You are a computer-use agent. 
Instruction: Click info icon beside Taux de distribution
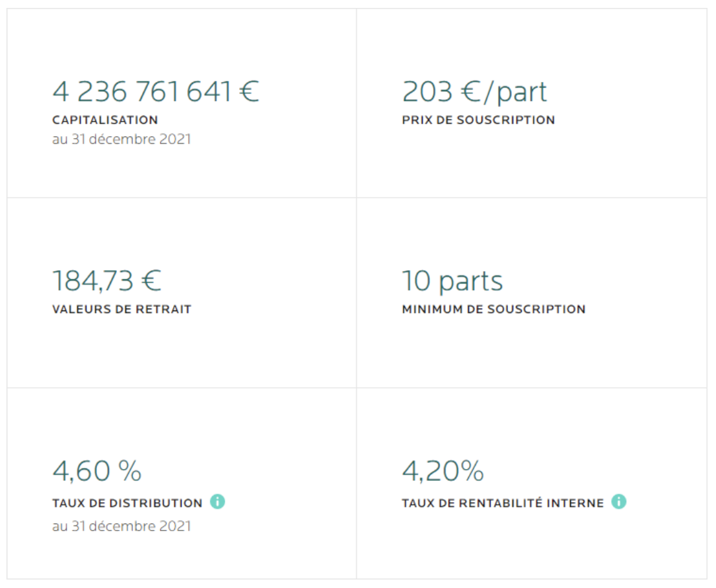tap(217, 501)
